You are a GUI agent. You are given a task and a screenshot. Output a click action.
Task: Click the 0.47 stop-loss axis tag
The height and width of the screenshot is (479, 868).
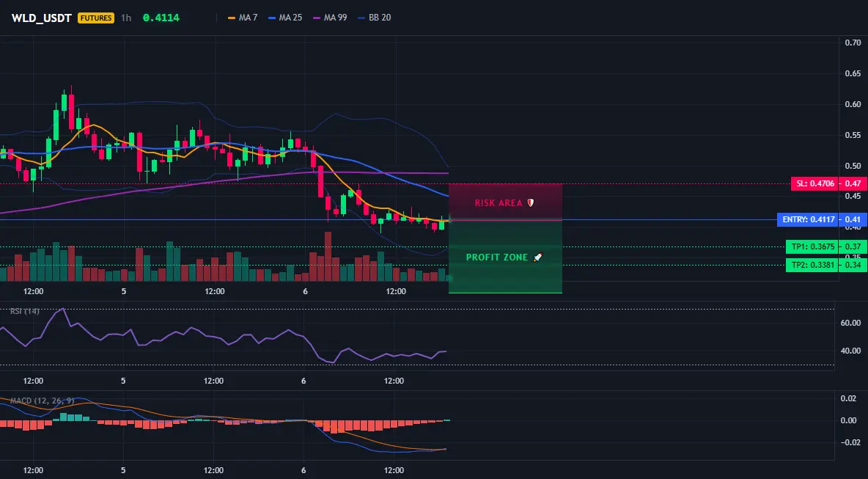point(853,184)
